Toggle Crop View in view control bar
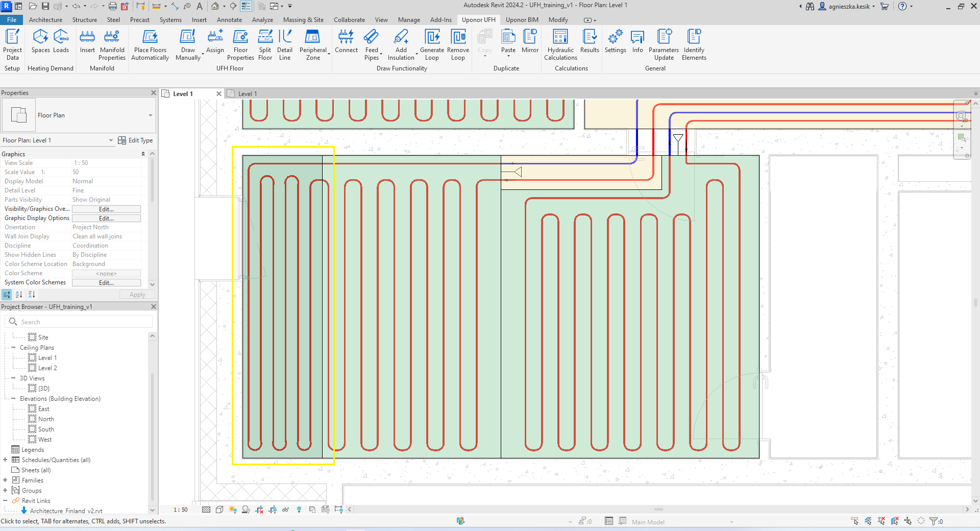 coord(259,510)
